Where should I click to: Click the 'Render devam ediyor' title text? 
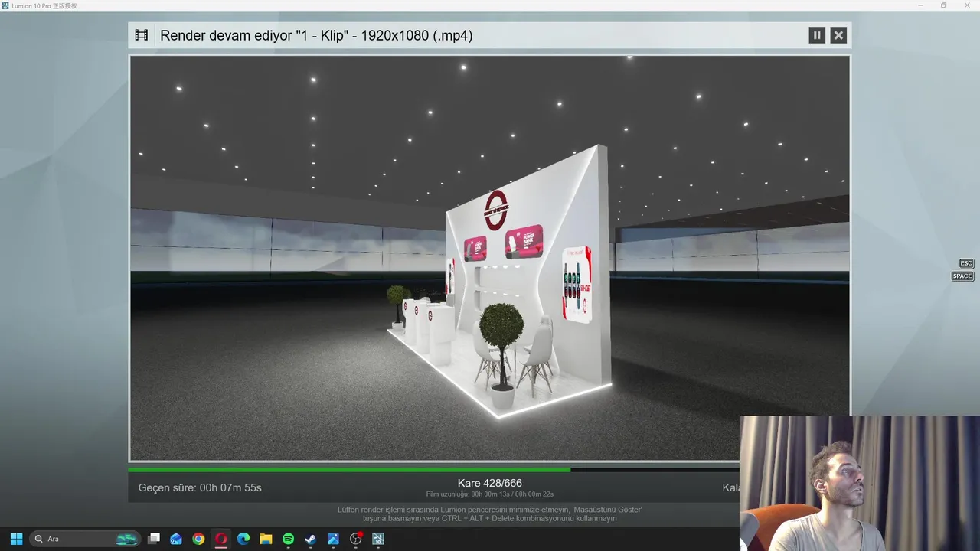click(316, 35)
